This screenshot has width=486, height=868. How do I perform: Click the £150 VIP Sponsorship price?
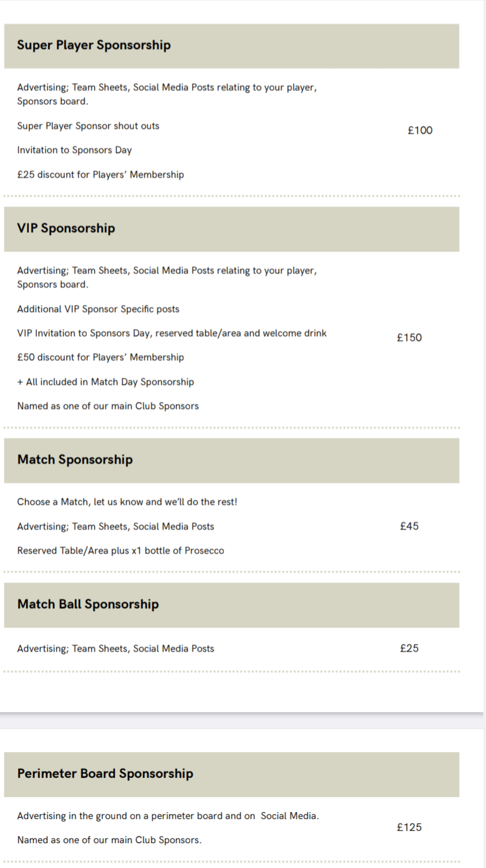coord(409,338)
